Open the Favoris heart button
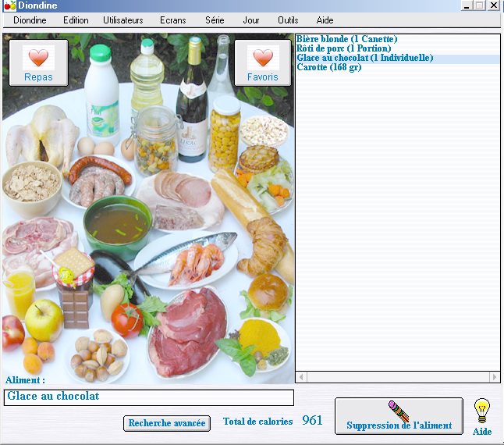Viewport: 504px width, 445px height. point(263,63)
